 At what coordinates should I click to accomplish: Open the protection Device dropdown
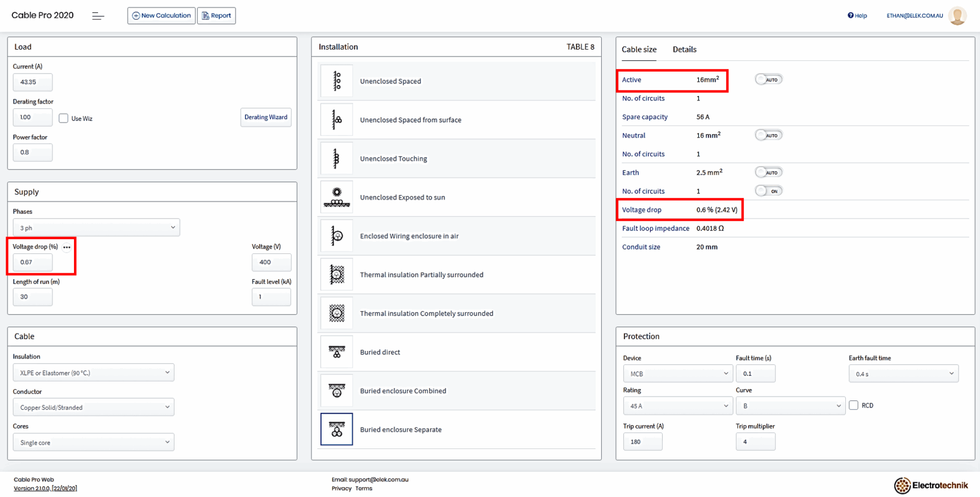click(678, 373)
